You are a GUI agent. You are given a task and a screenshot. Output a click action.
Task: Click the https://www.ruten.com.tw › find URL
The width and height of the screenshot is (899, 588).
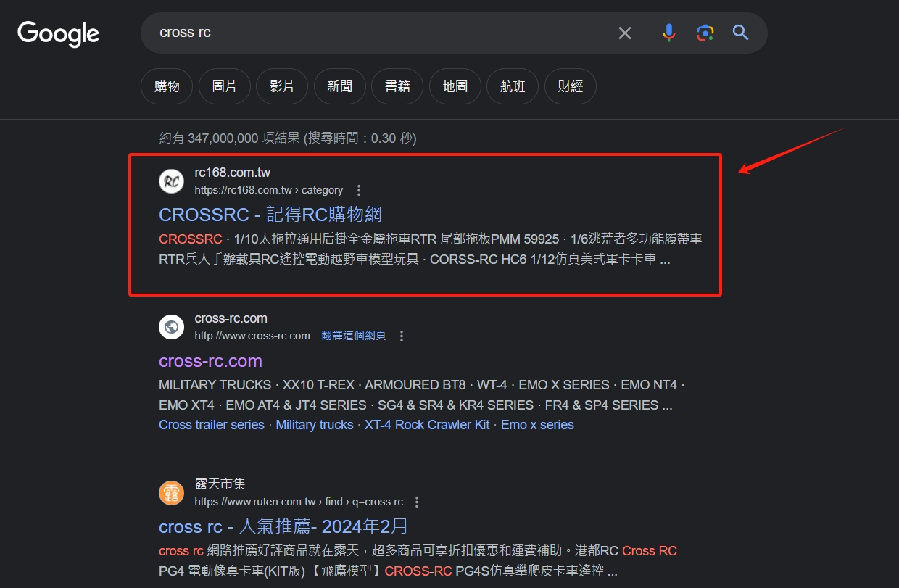299,502
